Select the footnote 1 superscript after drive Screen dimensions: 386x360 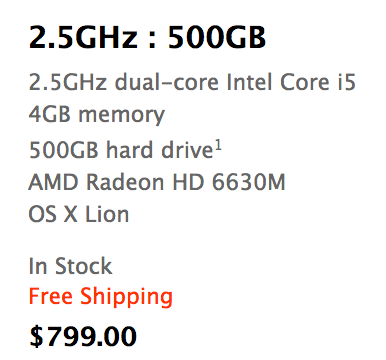pos(218,145)
